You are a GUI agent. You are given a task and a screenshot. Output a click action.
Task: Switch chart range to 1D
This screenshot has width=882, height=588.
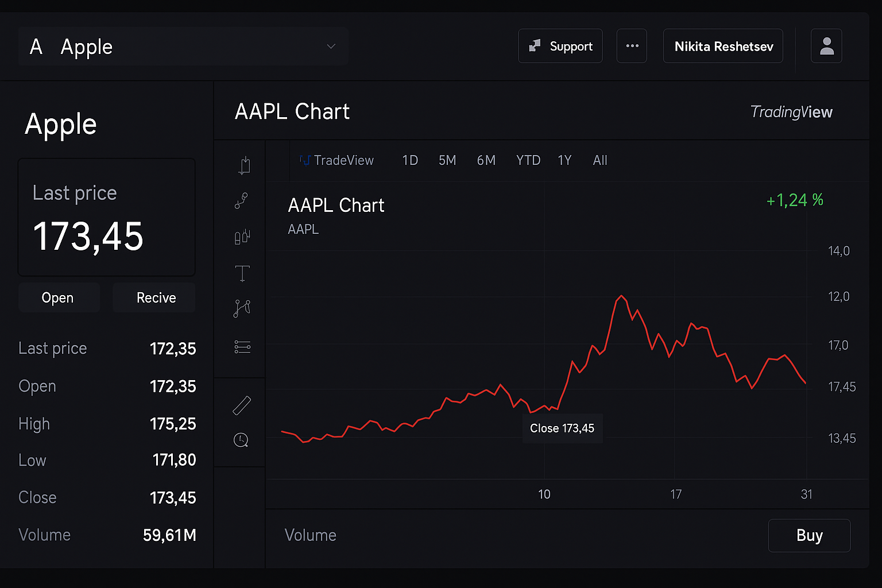410,160
